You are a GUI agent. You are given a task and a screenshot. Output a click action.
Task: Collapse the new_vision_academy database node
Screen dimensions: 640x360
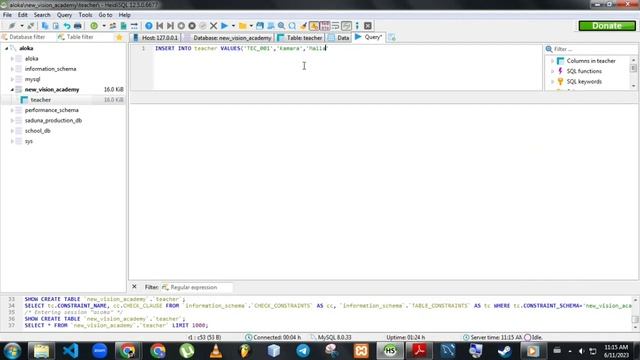pyautogui.click(x=12, y=89)
